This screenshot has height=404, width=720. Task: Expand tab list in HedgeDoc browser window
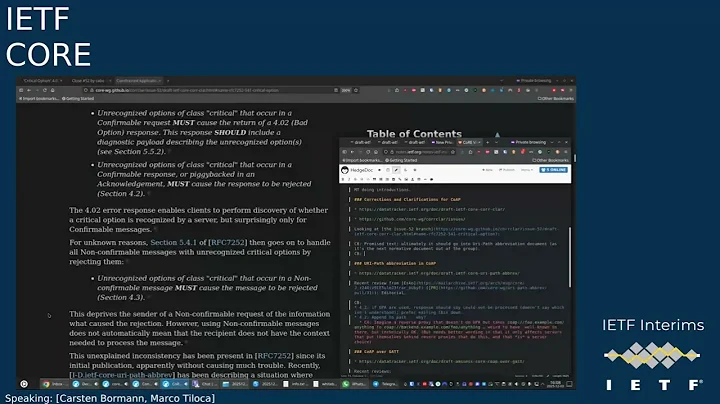point(496,142)
